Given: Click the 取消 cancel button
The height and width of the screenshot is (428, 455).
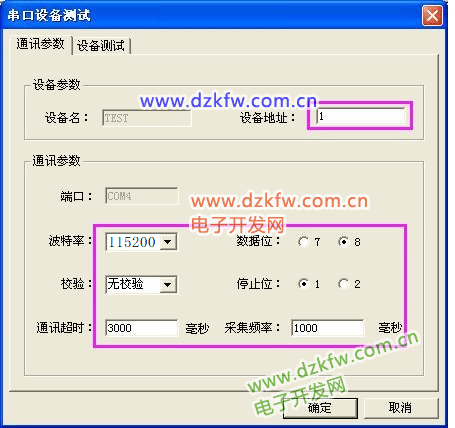Looking at the screenshot, I should tap(401, 408).
